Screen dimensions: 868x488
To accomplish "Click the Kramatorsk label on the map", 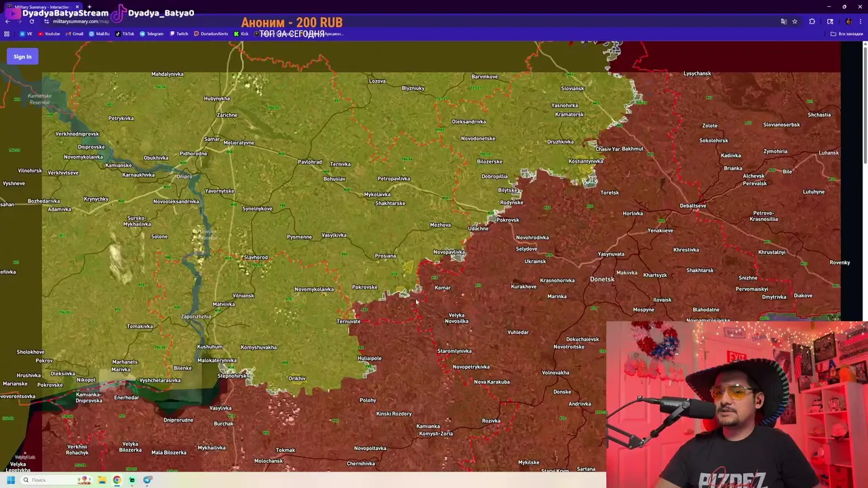I will pyautogui.click(x=569, y=115).
